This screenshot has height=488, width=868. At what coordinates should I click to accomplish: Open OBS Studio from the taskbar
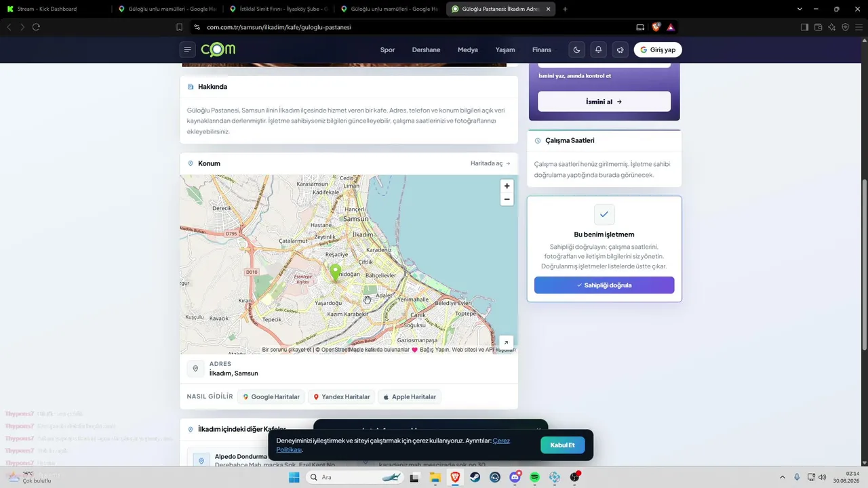574,477
